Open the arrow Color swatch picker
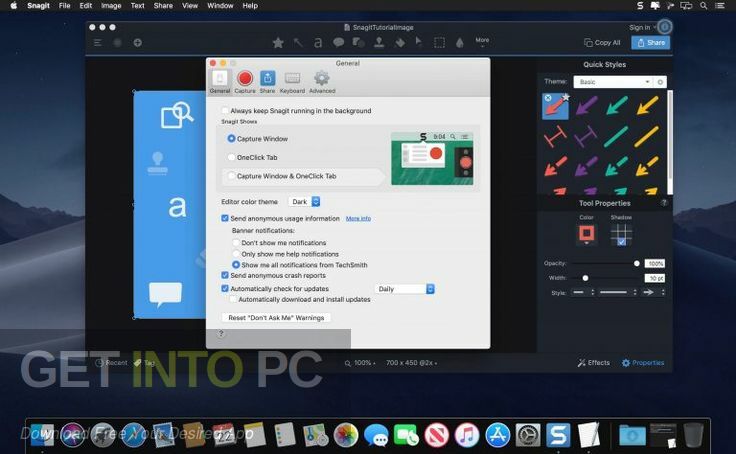 click(x=586, y=234)
